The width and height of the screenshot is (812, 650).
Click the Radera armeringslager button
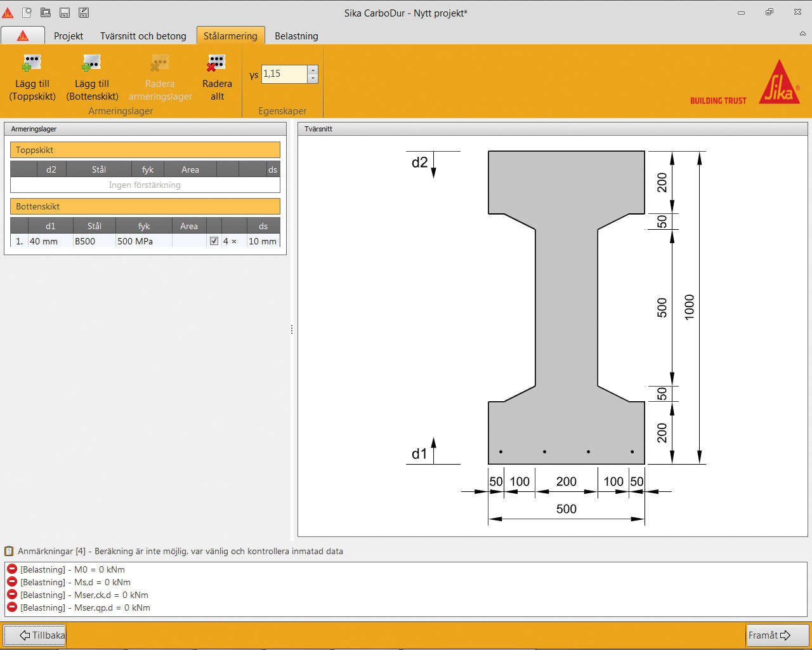pyautogui.click(x=160, y=78)
